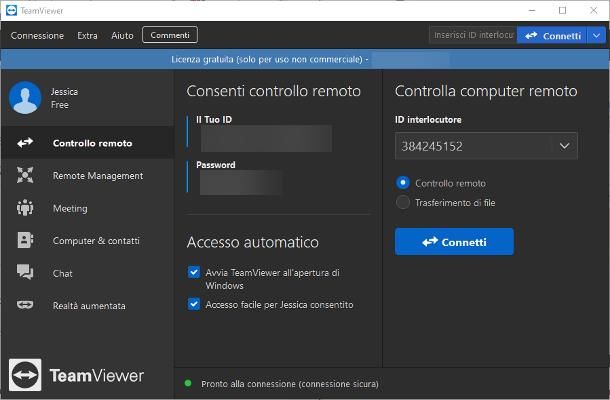Click the Computer & contatti address book icon
The height and width of the screenshot is (400, 610).
pyautogui.click(x=25, y=240)
